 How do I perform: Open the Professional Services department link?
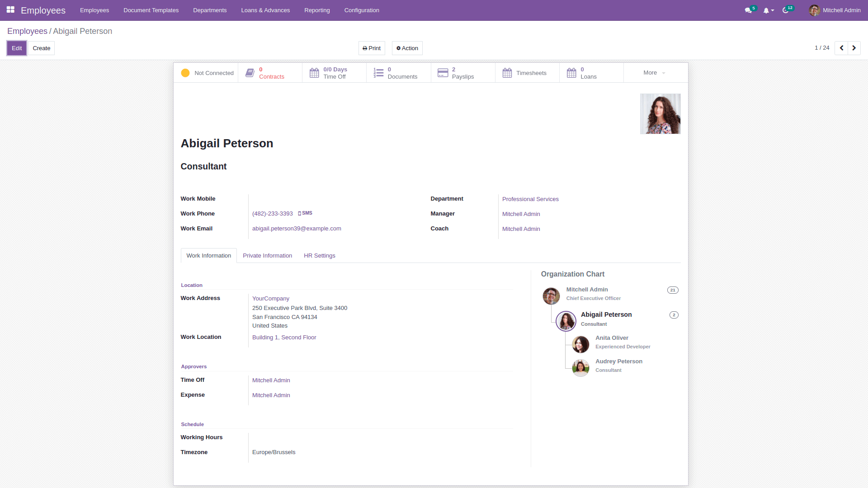530,199
